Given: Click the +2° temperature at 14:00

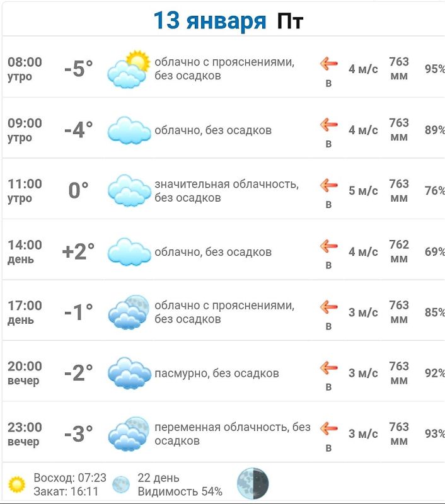Looking at the screenshot, I should coord(78,251).
